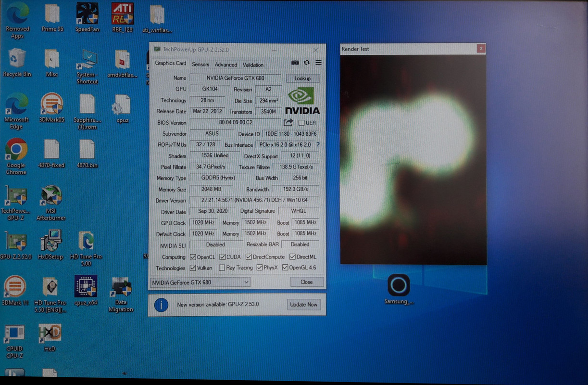This screenshot has height=385, width=588.
Task: Open CPUID CPU-Z desktop shortcut
Action: pyautogui.click(x=14, y=342)
